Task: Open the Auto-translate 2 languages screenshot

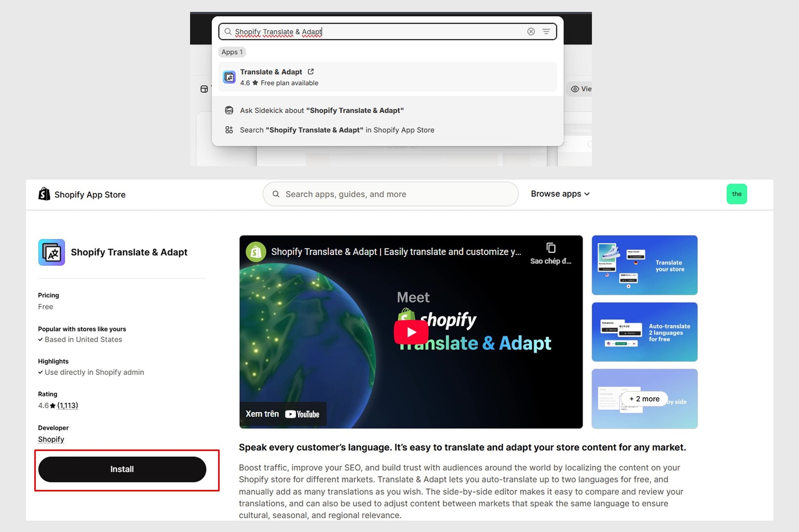Action: [x=644, y=332]
